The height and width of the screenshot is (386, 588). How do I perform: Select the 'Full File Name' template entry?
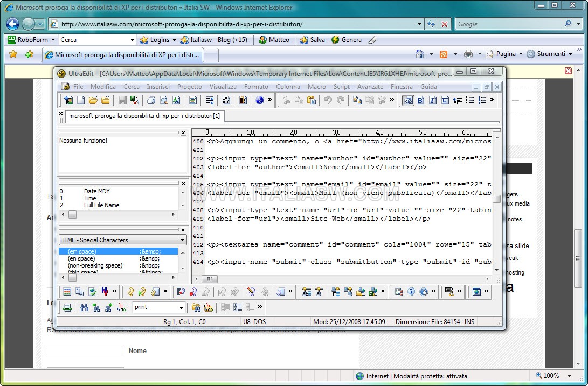pos(101,205)
